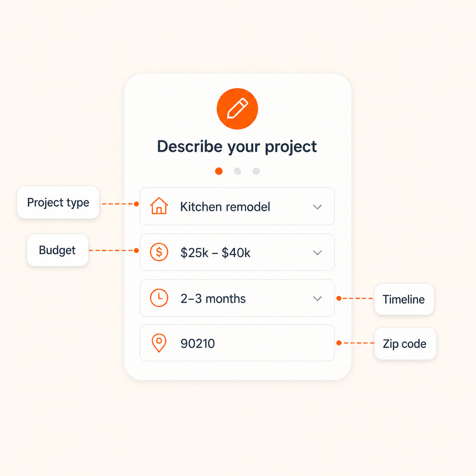Select the first orange step dot

point(219,171)
